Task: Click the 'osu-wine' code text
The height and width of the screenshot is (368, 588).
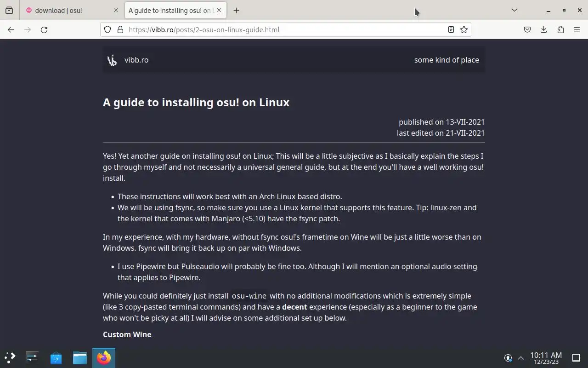Action: click(249, 296)
